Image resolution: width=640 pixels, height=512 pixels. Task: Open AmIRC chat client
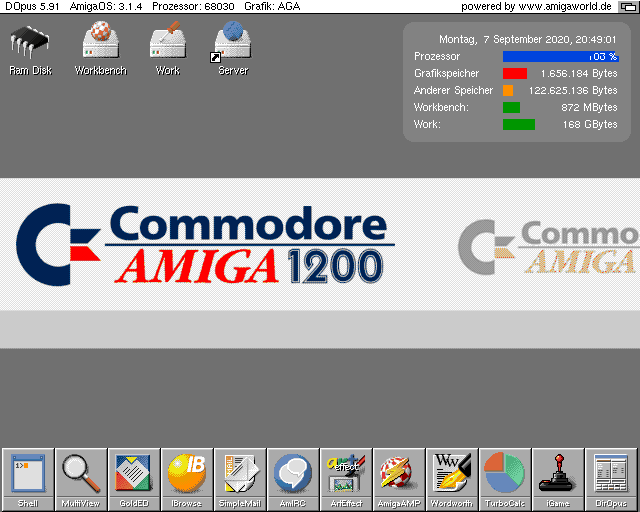293,479
